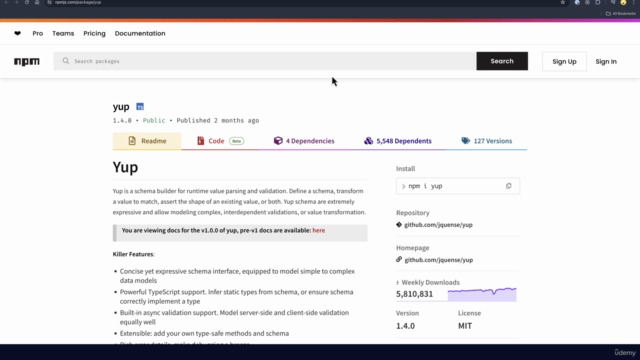Switch to the Readme tab
This screenshot has height=360, width=640.
click(147, 141)
